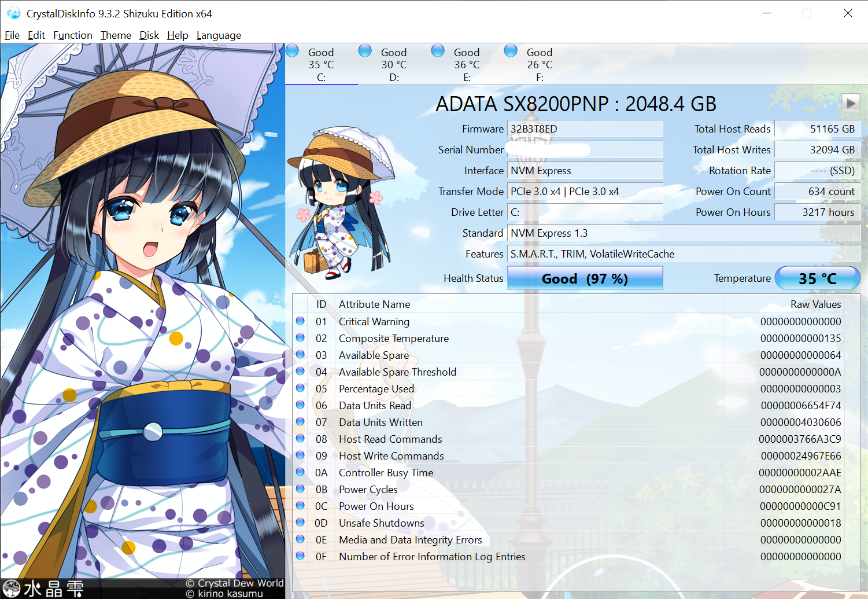
Task: Click raw value 0000006654F74
Action: (801, 406)
